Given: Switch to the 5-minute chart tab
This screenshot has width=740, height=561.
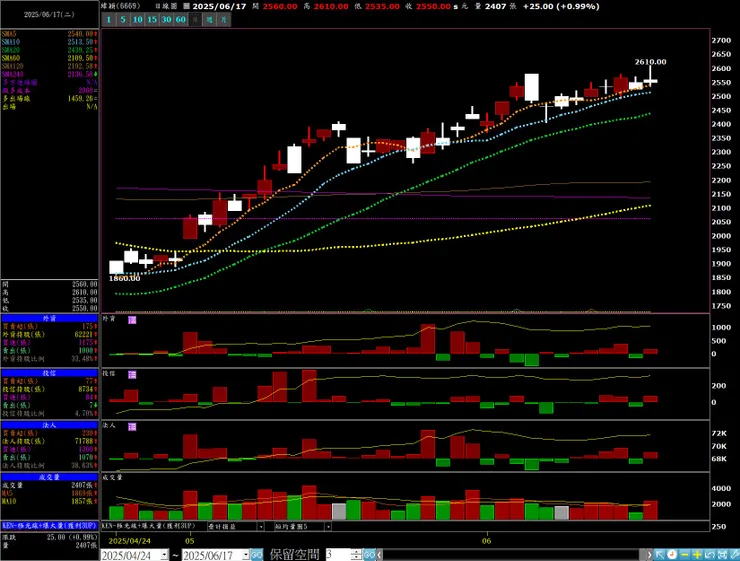Looking at the screenshot, I should click(x=123, y=20).
